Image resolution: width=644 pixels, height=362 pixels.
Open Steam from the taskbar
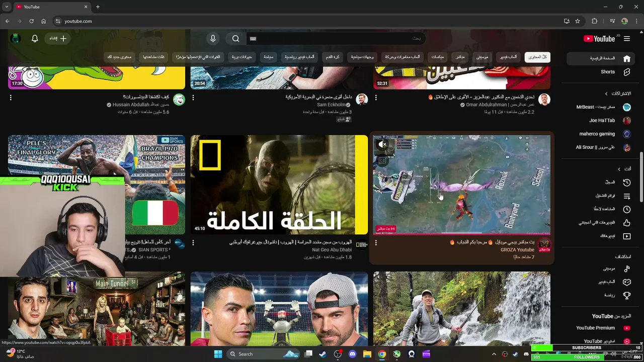(x=323, y=354)
